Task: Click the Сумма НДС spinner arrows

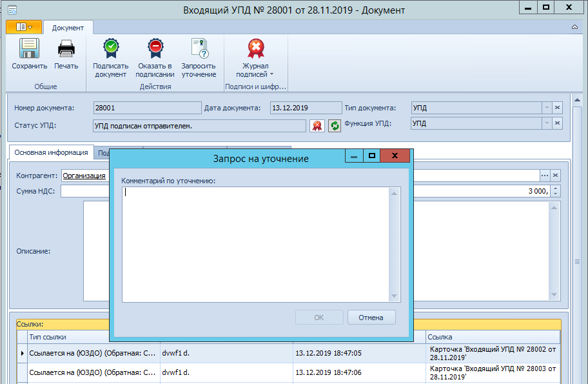Action: point(555,191)
